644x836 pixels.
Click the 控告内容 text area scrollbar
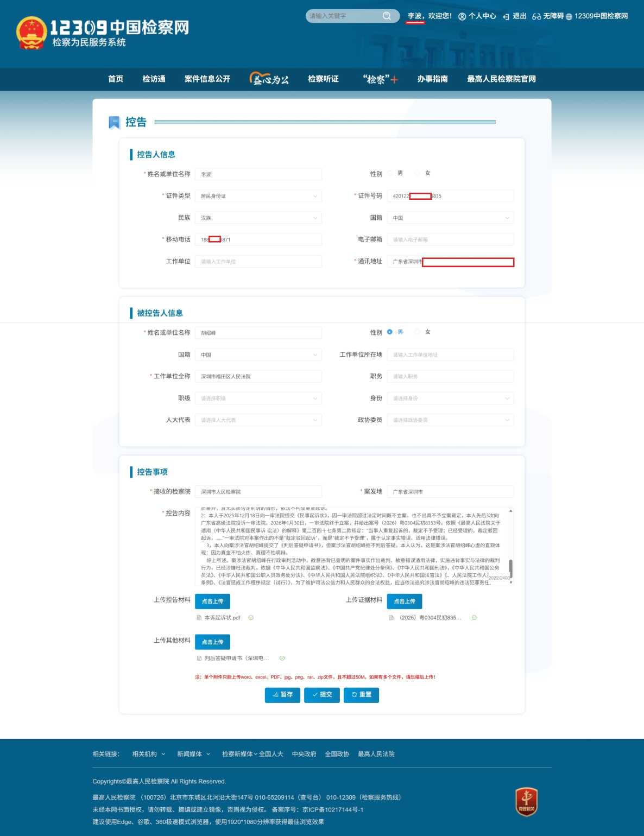tap(510, 567)
